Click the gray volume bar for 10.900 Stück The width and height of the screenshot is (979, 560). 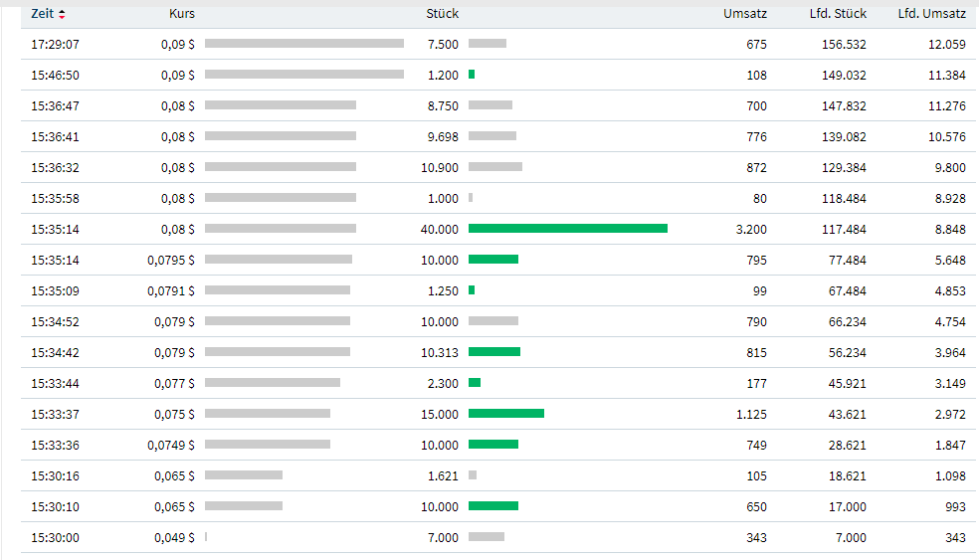[494, 167]
